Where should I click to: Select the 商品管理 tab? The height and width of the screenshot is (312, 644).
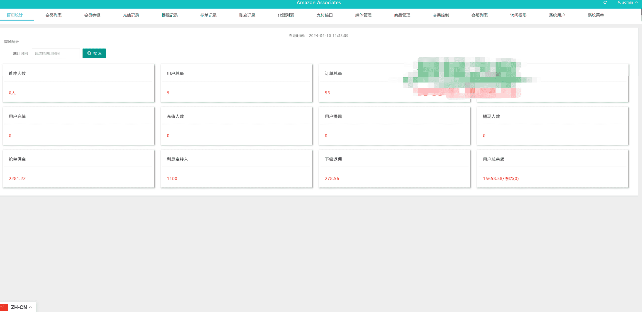coord(402,15)
